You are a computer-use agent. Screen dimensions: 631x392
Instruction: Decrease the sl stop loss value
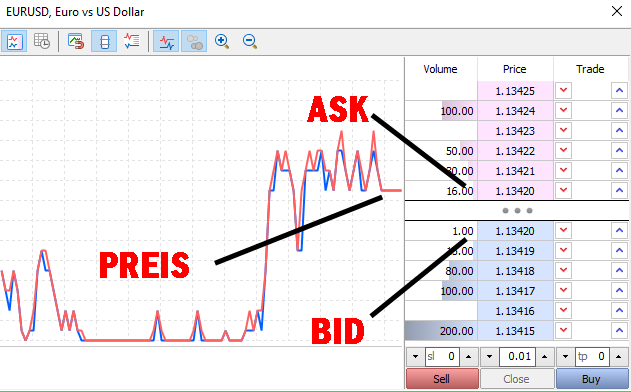[415, 357]
